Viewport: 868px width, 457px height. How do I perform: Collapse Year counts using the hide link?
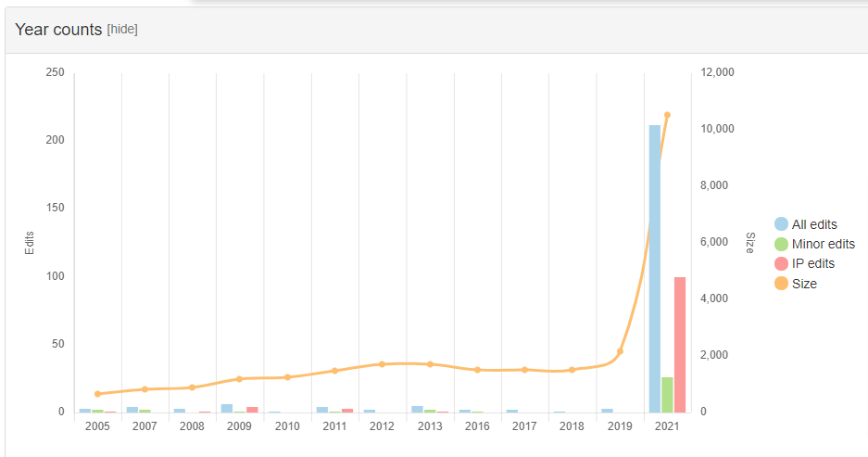[x=122, y=30]
